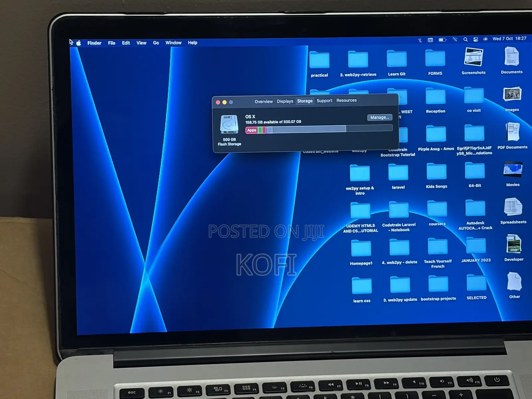Switch to the Displays tab
532x399 pixels.
pyautogui.click(x=285, y=101)
